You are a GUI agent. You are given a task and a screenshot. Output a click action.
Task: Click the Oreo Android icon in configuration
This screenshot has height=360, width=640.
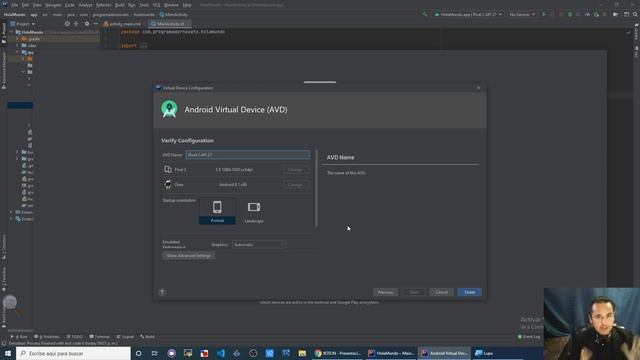(x=168, y=184)
